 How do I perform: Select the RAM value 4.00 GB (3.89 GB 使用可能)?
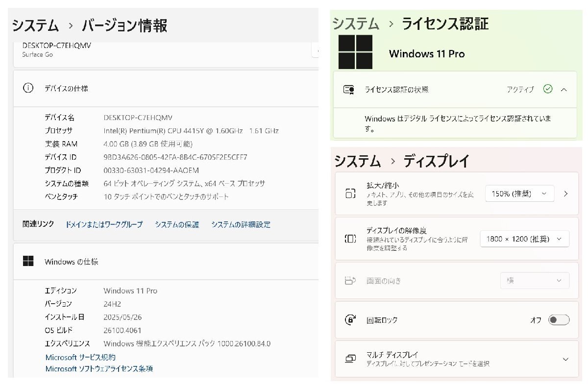[x=148, y=144]
